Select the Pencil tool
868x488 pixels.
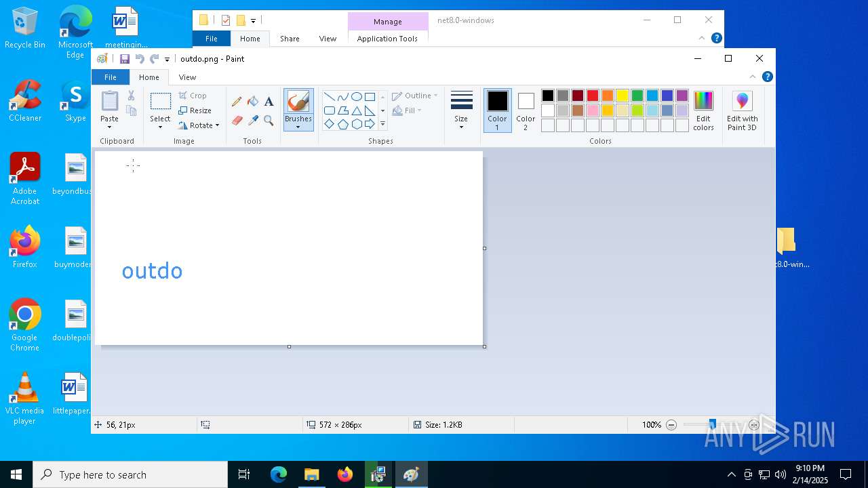coord(237,102)
